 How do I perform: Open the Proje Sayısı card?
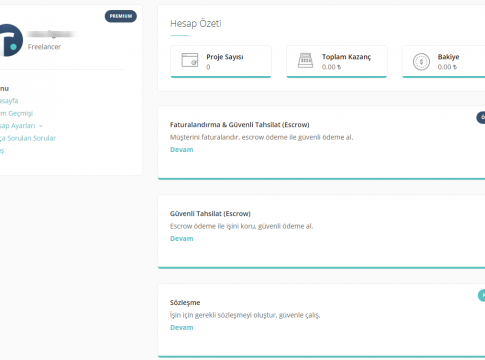pos(221,62)
